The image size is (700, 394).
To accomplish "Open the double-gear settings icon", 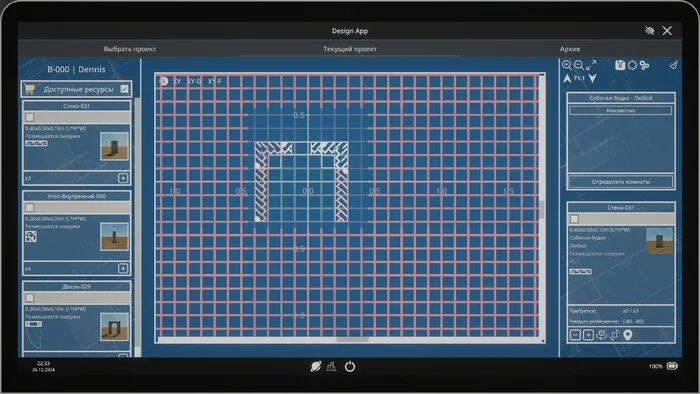I will click(644, 65).
